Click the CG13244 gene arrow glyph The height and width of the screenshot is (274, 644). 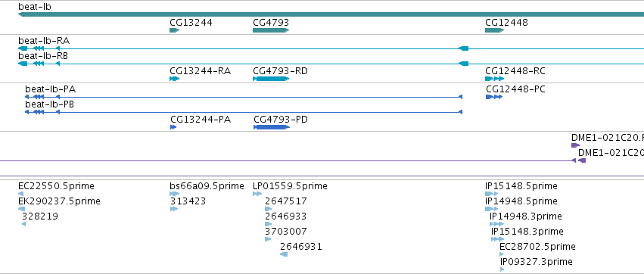coord(175,30)
